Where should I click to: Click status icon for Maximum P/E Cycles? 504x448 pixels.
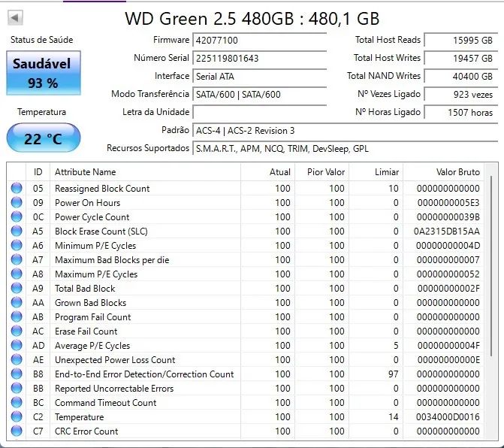pyautogui.click(x=17, y=274)
